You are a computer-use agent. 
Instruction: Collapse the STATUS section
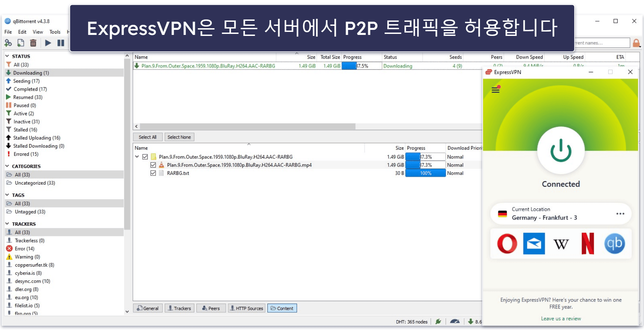(7, 56)
